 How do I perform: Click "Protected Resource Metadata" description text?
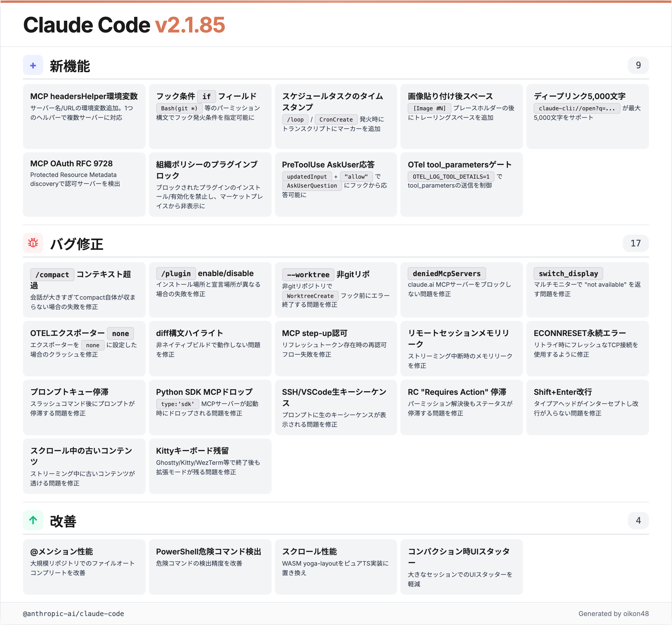pyautogui.click(x=73, y=175)
